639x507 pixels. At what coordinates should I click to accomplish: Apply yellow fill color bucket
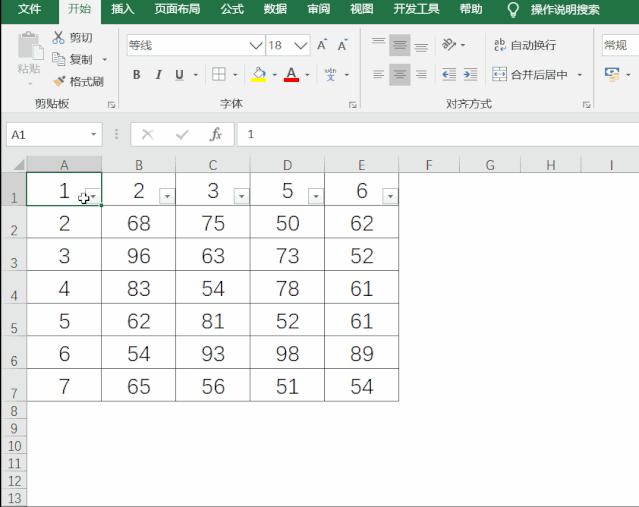pyautogui.click(x=259, y=75)
